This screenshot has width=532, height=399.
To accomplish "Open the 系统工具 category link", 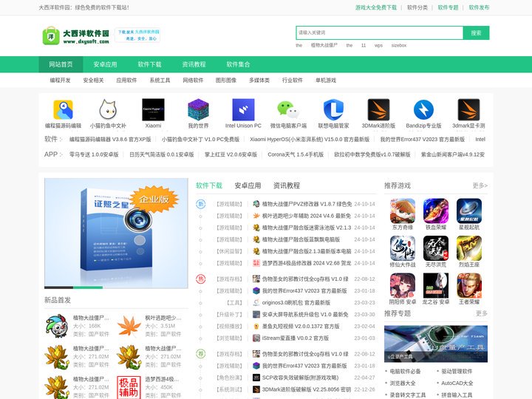I will click(x=160, y=81).
